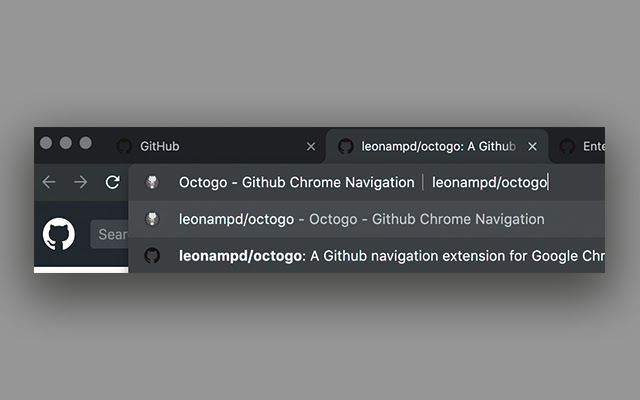Close the GitHub tab
640x400 pixels.
point(311,146)
